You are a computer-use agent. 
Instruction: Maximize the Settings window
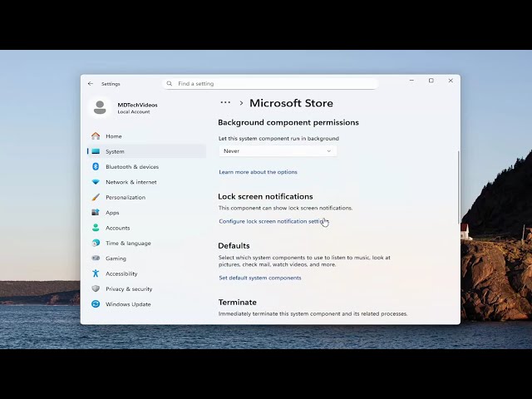tap(431, 81)
